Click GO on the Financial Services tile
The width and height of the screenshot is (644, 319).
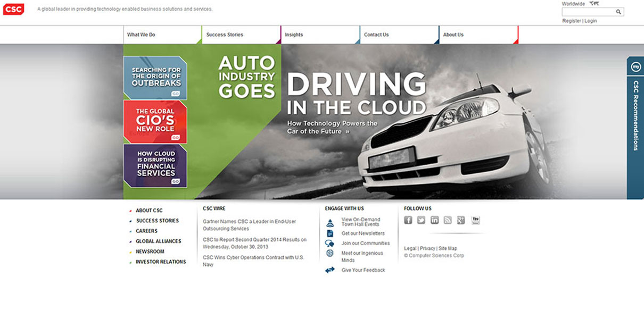176,181
